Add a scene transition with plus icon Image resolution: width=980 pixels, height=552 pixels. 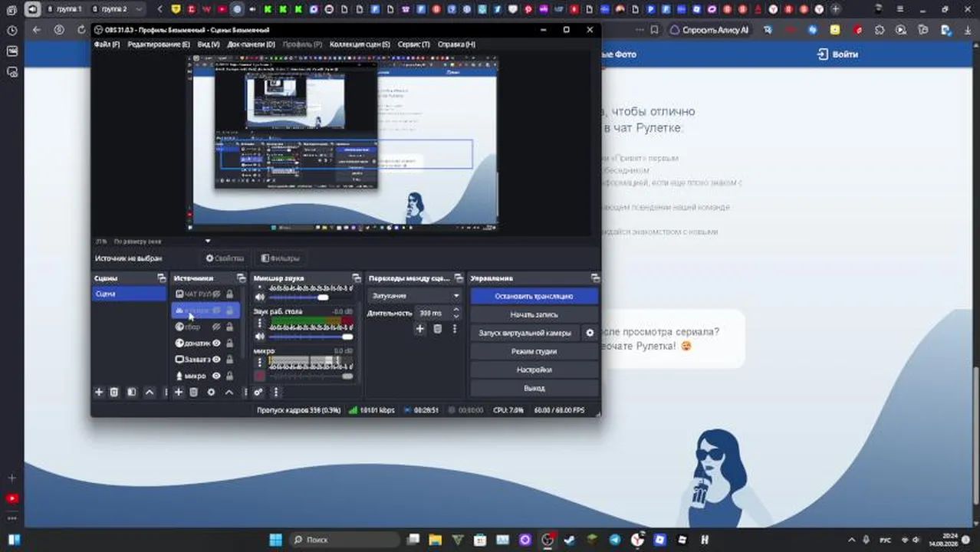pos(419,329)
